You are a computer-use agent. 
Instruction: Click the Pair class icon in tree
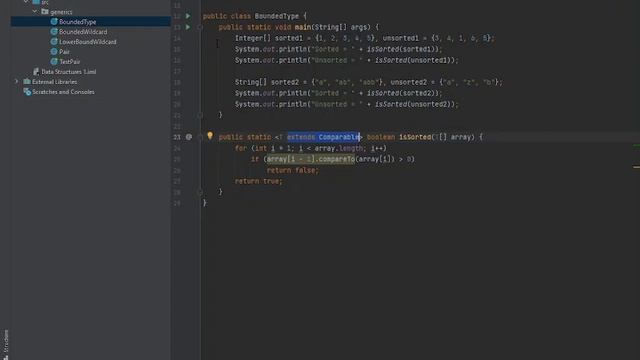[54, 51]
